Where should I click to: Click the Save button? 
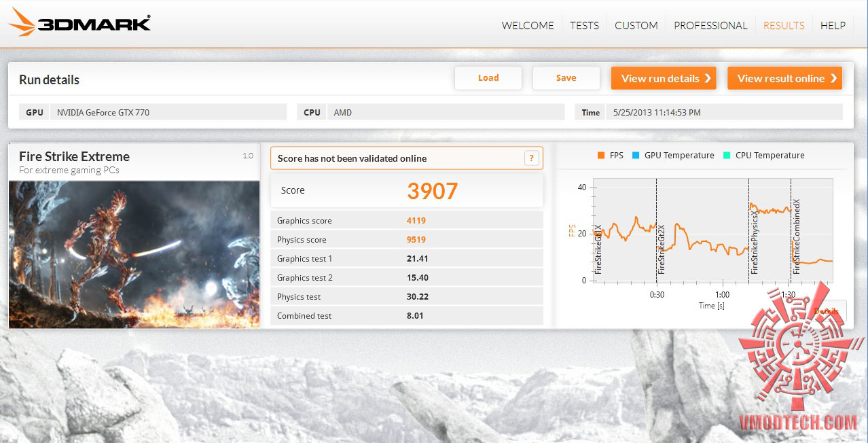click(x=566, y=78)
